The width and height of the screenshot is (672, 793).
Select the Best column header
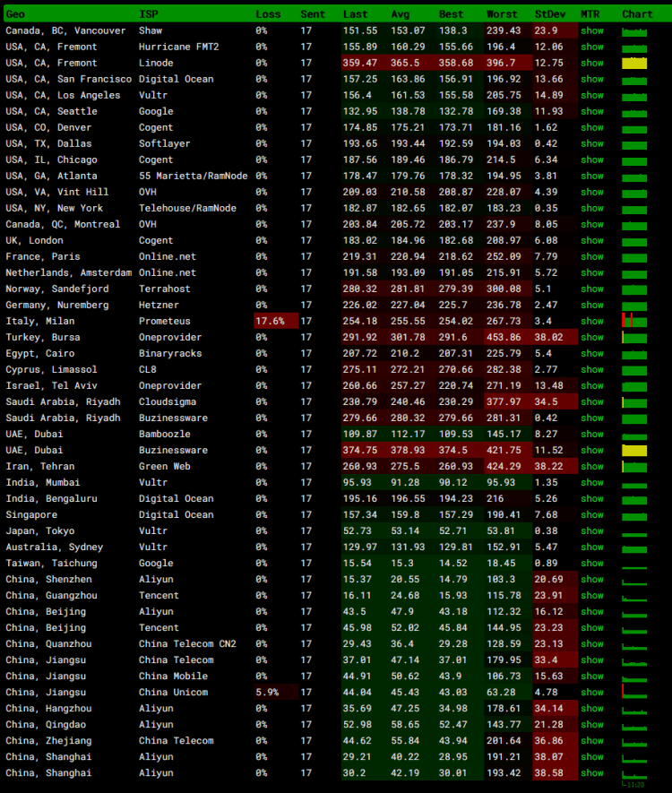[451, 14]
